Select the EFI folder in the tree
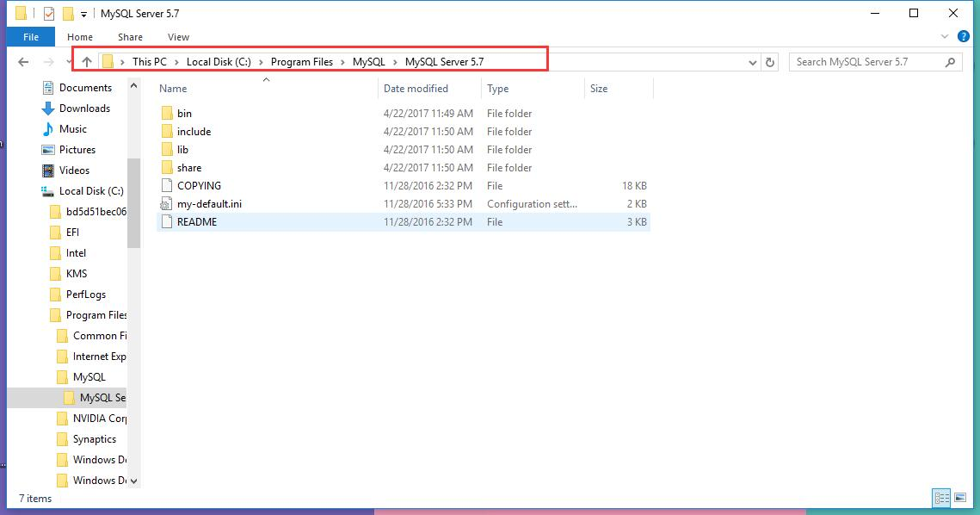980x515 pixels. point(72,233)
